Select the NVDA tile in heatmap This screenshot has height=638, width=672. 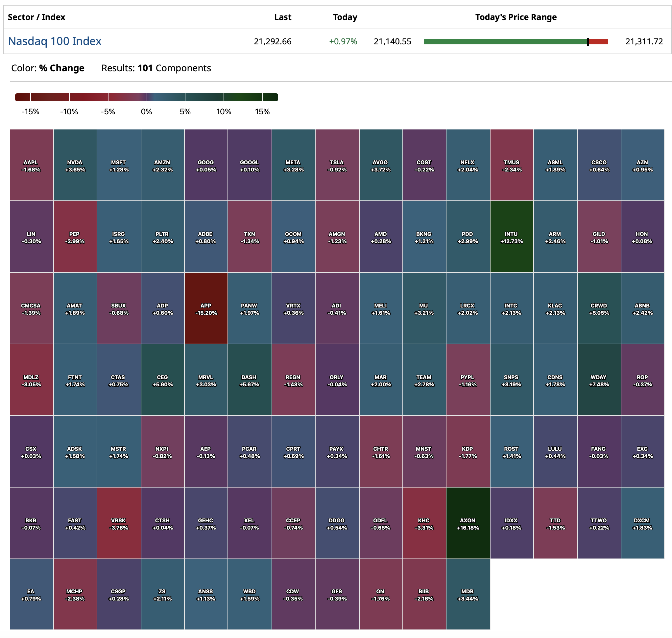(75, 165)
